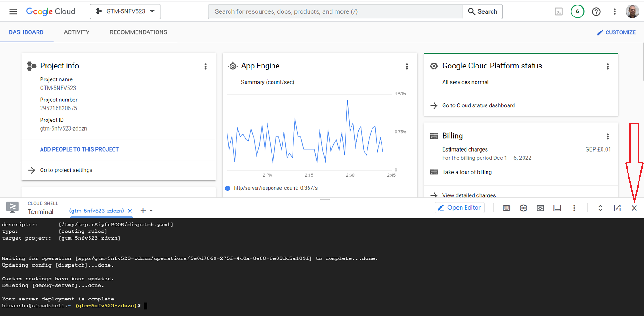Click the Cloud Shell web preview icon
This screenshot has width=644, height=316.
[540, 208]
